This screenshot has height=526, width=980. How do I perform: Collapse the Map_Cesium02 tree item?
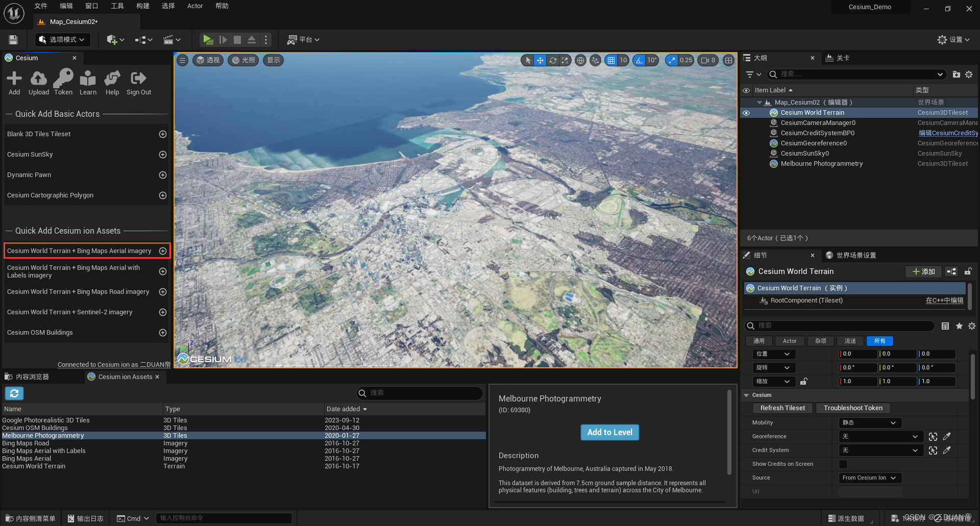[x=759, y=103]
